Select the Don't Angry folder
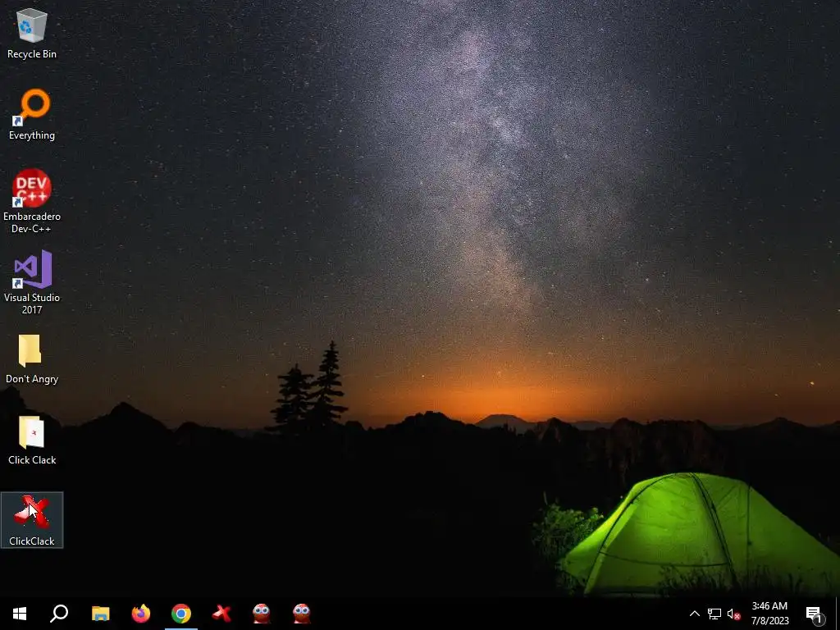Screen dimensions: 840x630 click(x=32, y=359)
